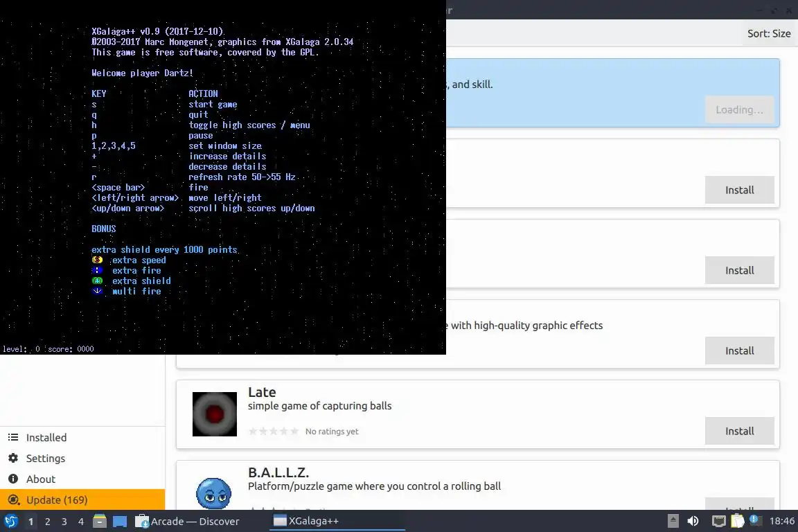
Task: Click the extra speed bonus icon in XGalaga++
Action: click(x=97, y=260)
